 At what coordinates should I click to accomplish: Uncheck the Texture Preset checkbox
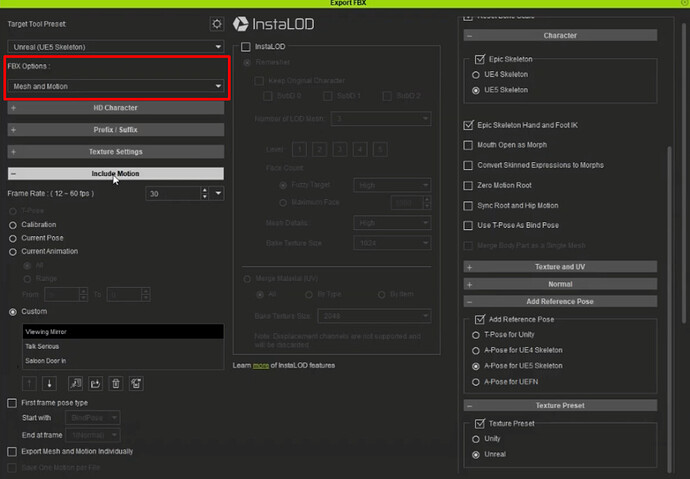(480, 424)
